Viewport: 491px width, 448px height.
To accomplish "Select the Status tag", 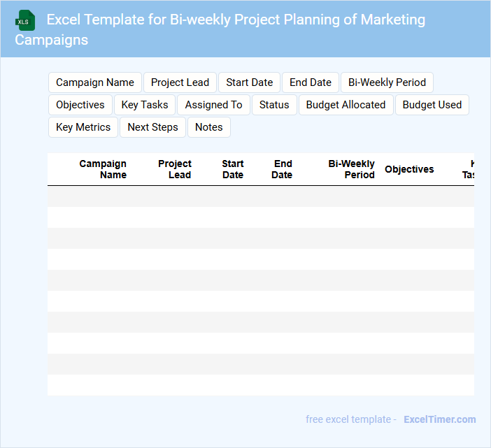I will click(x=274, y=105).
